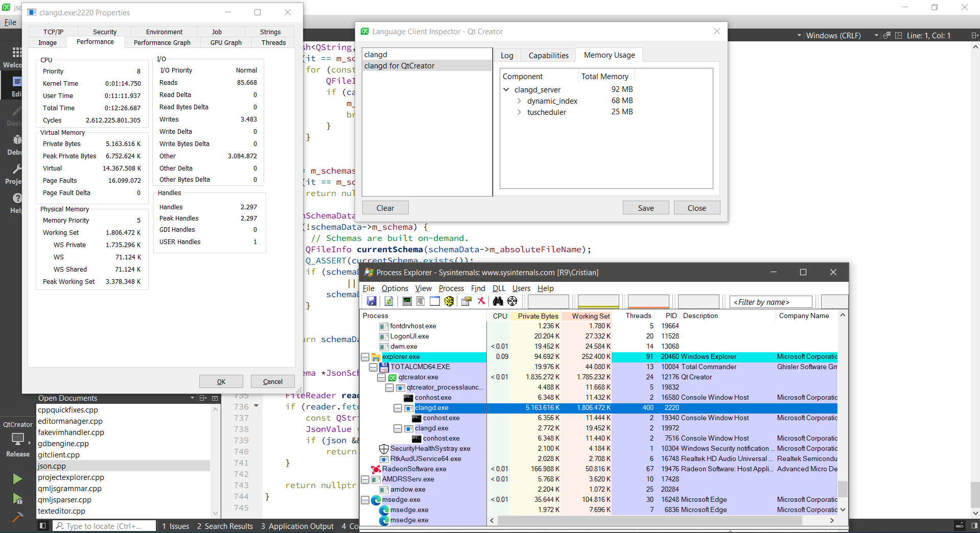
Task: Click split editor icon near Line/Col indicator
Action: coord(974,36)
